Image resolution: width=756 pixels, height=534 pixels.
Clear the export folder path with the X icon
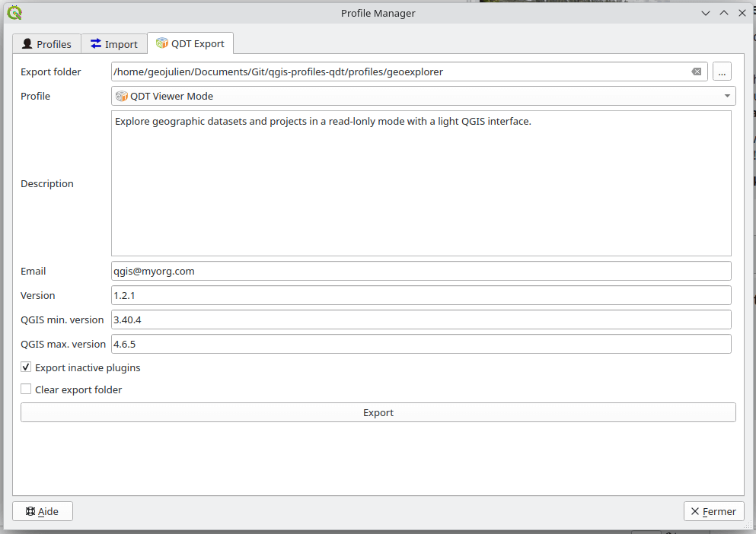697,71
